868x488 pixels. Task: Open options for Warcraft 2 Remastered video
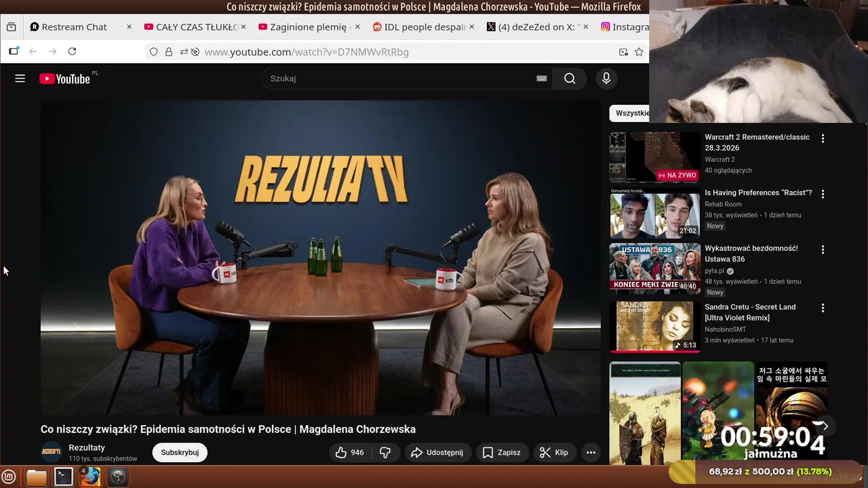coord(823,138)
